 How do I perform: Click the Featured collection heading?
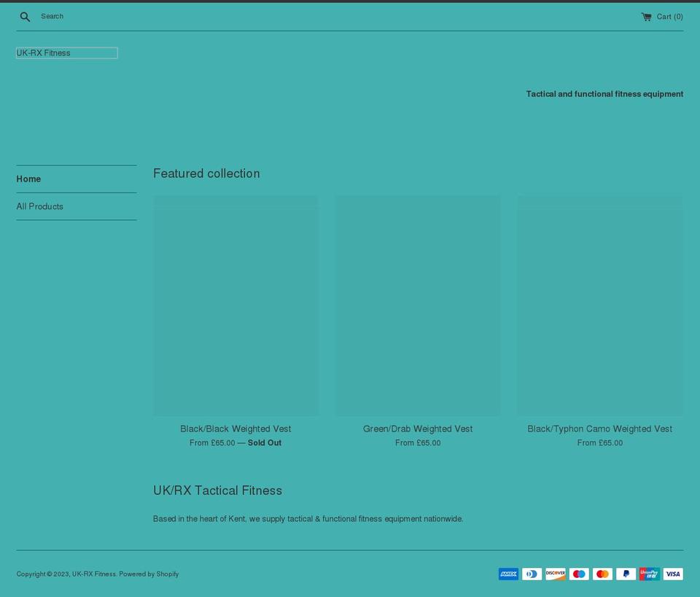click(206, 173)
